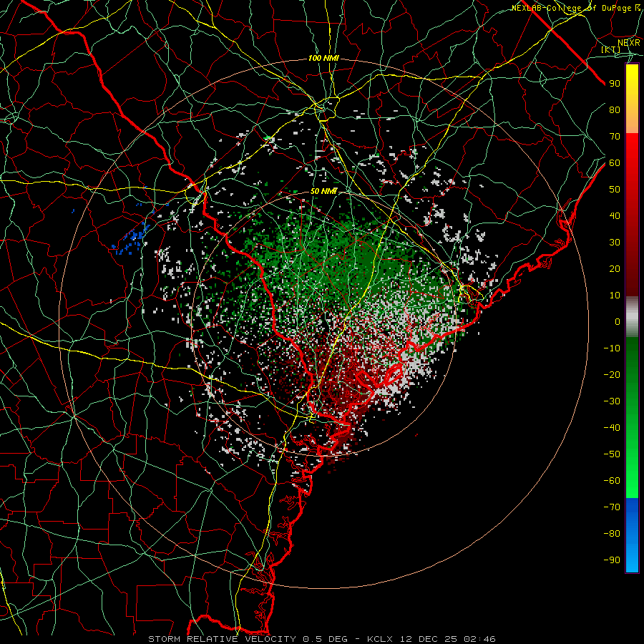Click the 80 value on the velocity scale
The width and height of the screenshot is (644, 644).
pyautogui.click(x=615, y=109)
